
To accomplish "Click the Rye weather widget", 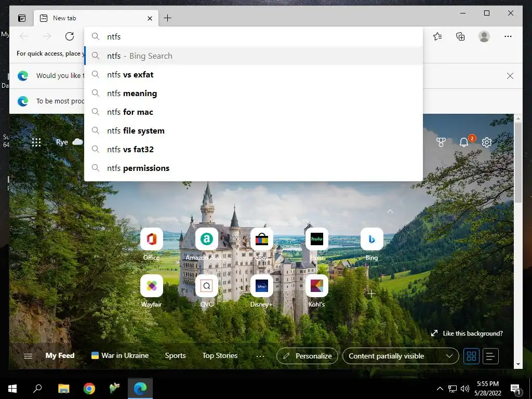I will tap(69, 142).
